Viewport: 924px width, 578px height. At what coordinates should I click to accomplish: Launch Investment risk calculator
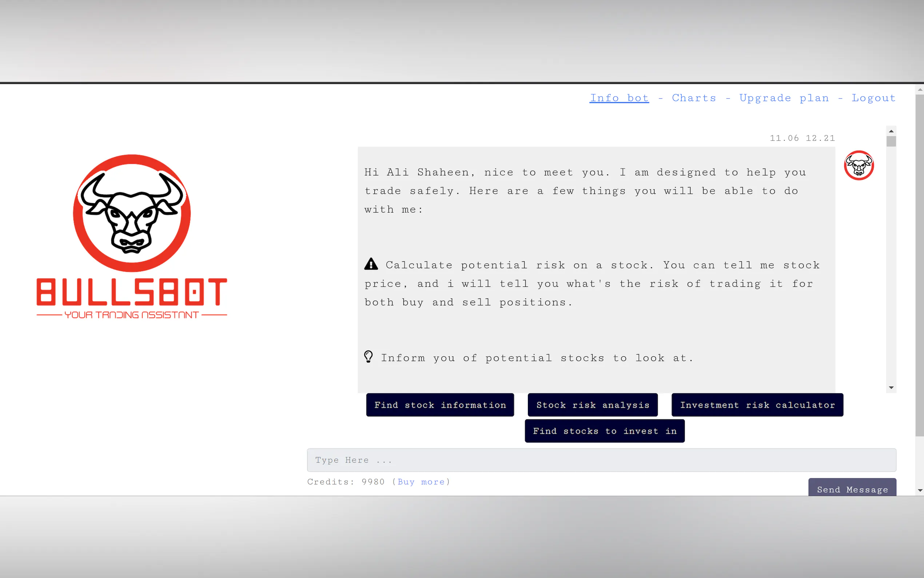click(x=757, y=405)
